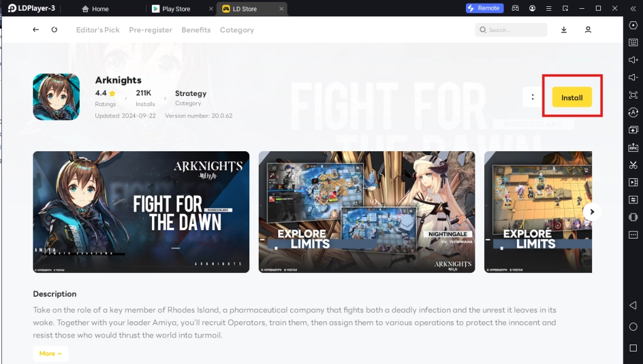Close the LD Store tab
The height and width of the screenshot is (364, 643).
click(281, 9)
